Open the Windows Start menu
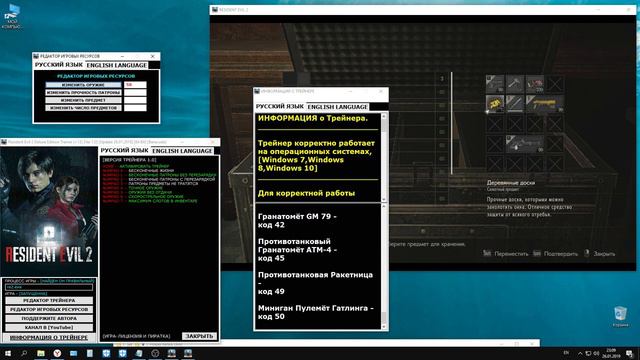This screenshot has height=360, width=640. click(x=8, y=353)
